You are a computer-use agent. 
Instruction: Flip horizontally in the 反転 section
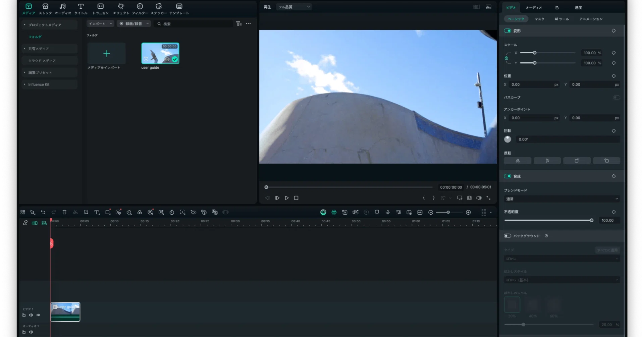coord(518,161)
